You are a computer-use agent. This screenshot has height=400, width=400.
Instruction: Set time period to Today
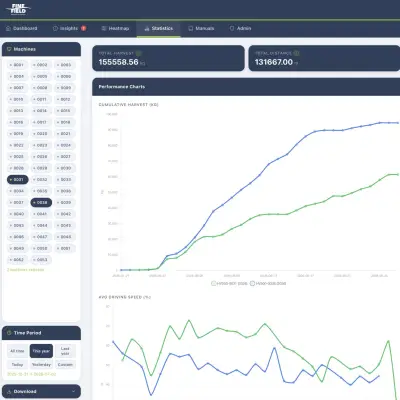point(17,365)
